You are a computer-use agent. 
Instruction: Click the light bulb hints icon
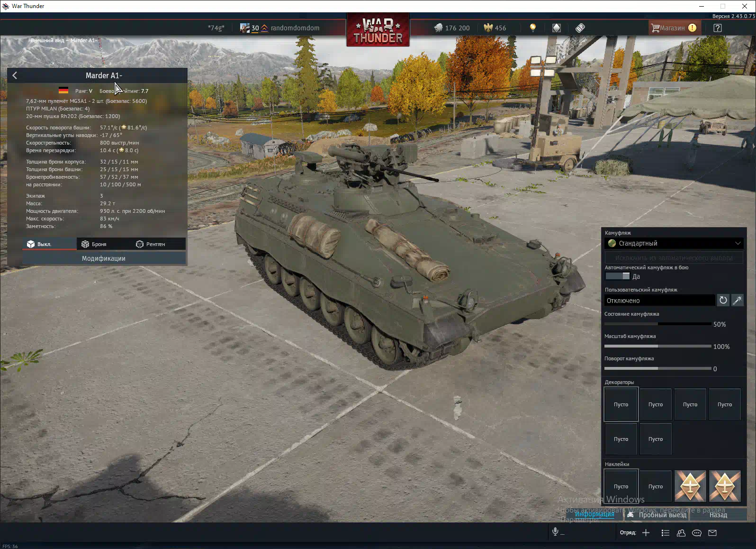click(533, 28)
